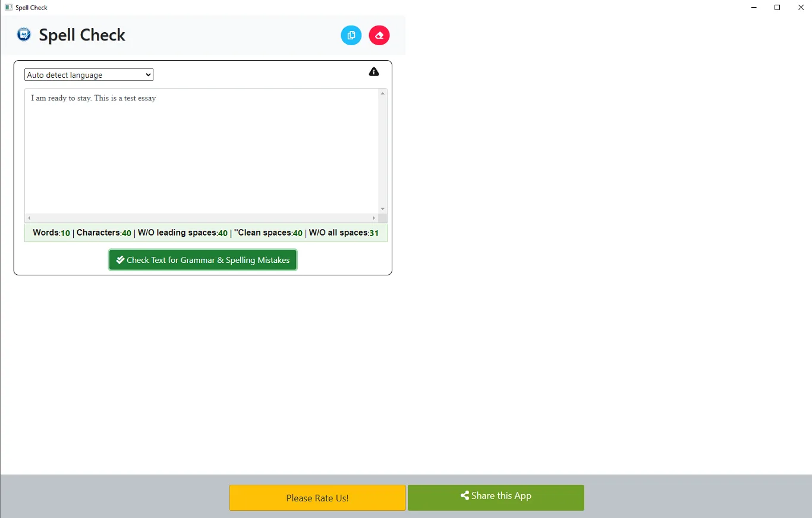Click the Please Rate Us! button
This screenshot has width=812, height=518.
click(317, 498)
